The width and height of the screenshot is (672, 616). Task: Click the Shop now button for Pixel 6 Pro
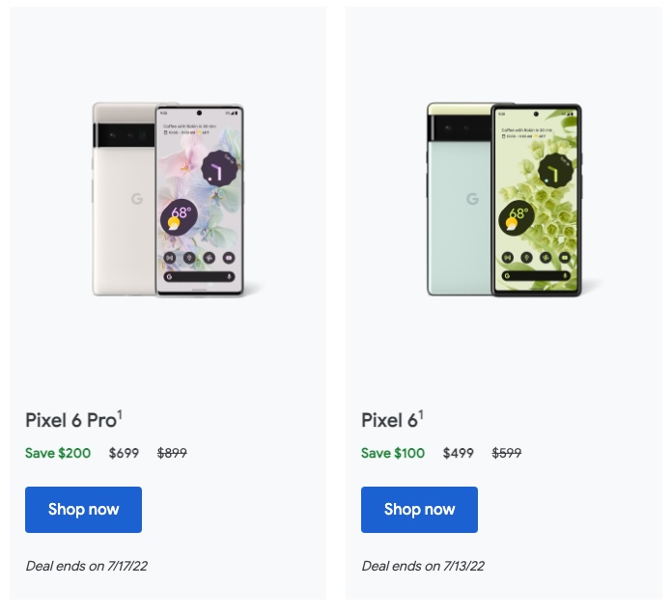pos(83,510)
